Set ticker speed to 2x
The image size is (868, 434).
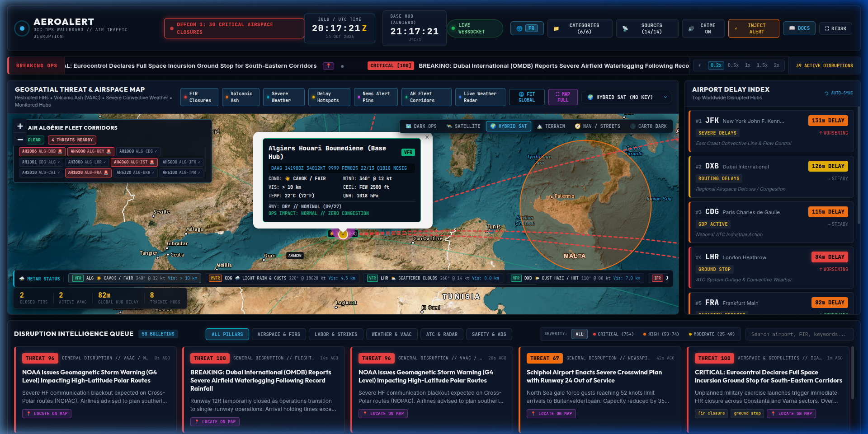(776, 65)
